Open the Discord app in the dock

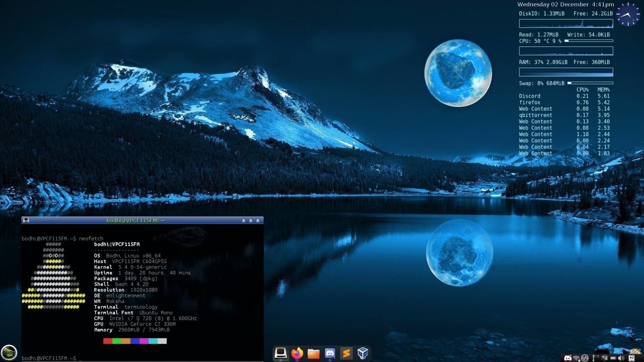point(330,353)
